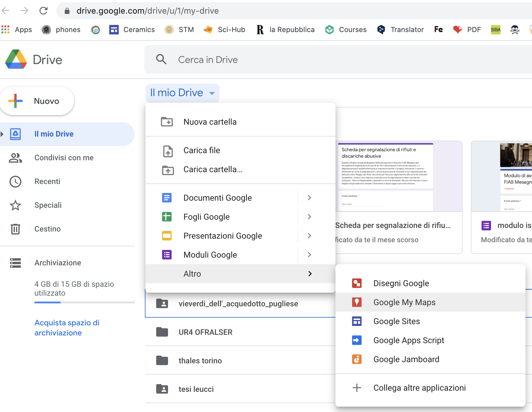Open the Ceramics bookmark
Screen dimensions: 532x412
[x=132, y=29]
